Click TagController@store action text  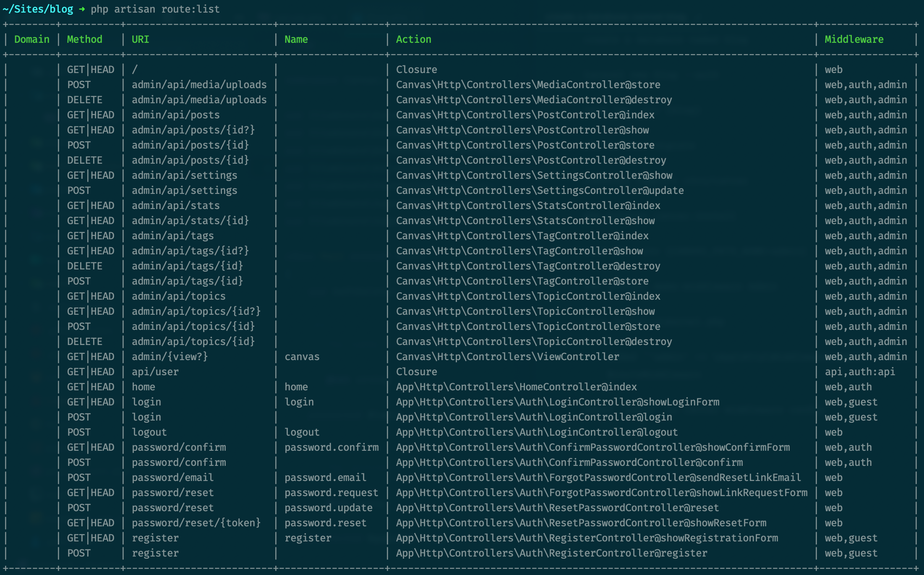pyautogui.click(x=522, y=281)
